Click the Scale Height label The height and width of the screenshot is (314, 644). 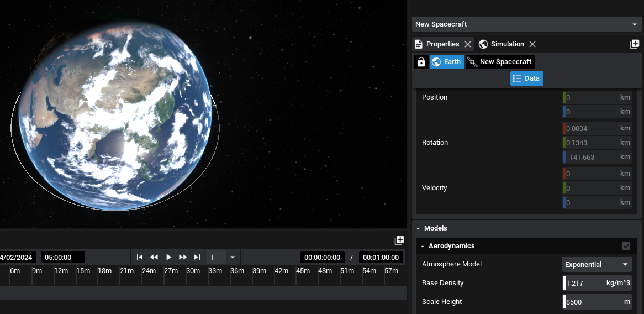[x=442, y=302]
